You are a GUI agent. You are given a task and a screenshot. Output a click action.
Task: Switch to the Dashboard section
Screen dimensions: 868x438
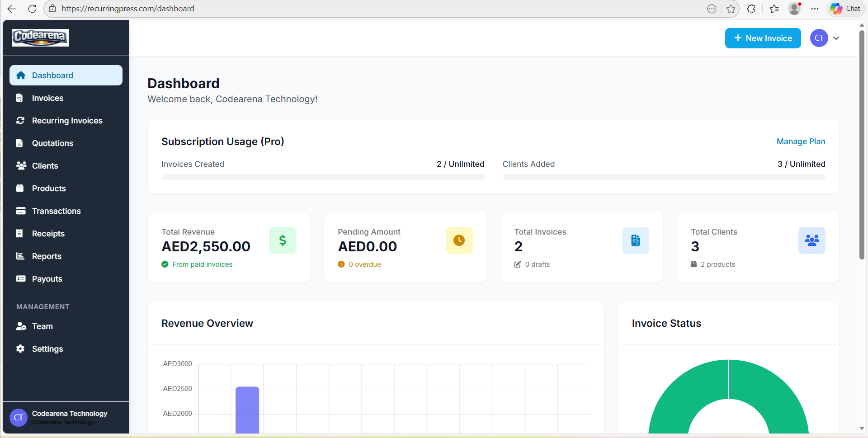pyautogui.click(x=52, y=75)
